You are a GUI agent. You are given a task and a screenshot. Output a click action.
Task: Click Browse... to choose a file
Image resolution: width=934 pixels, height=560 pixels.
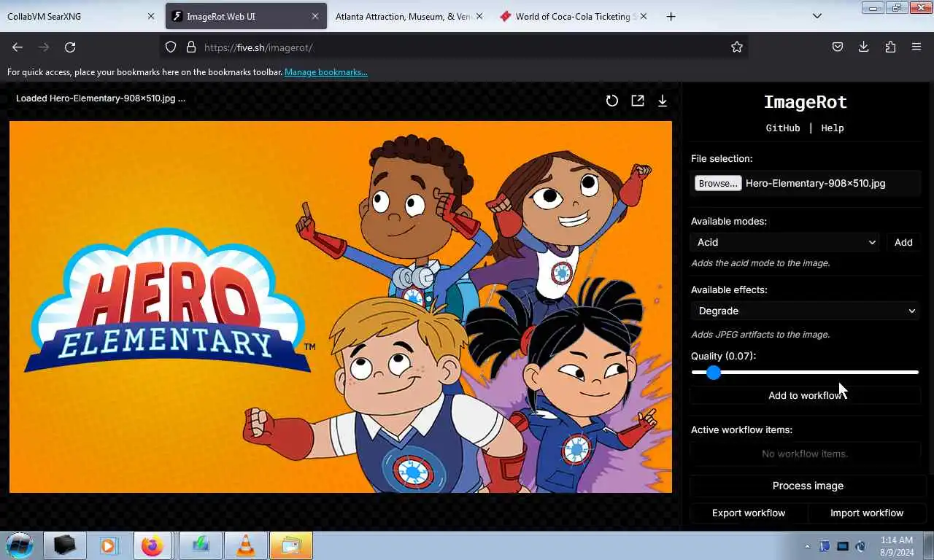[x=718, y=183]
